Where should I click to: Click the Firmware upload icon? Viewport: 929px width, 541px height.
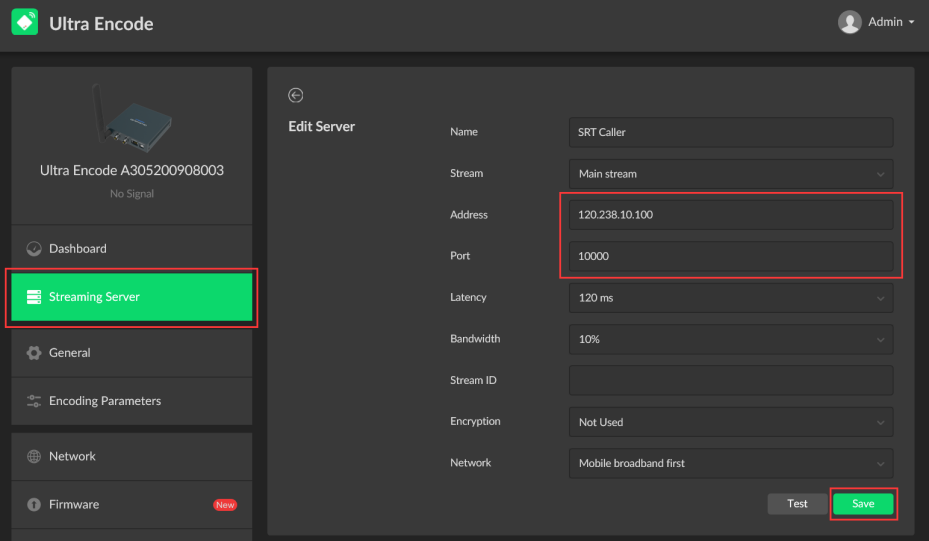[34, 505]
